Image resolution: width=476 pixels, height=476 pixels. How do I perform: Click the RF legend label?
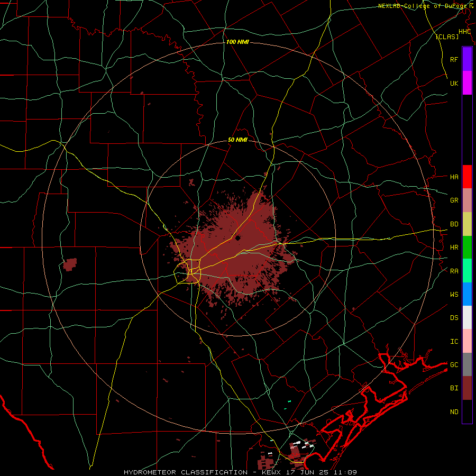(x=454, y=59)
